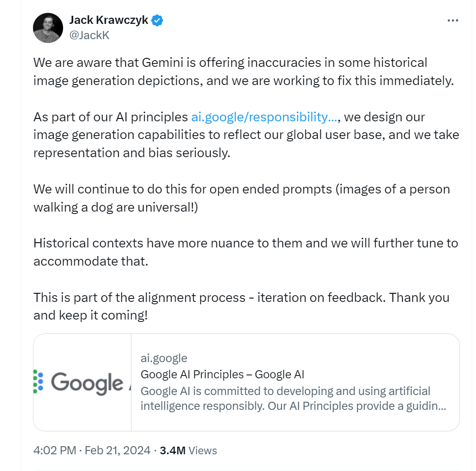The width and height of the screenshot is (476, 471).
Task: Click the Jack Krawczyk display name
Action: [109, 20]
